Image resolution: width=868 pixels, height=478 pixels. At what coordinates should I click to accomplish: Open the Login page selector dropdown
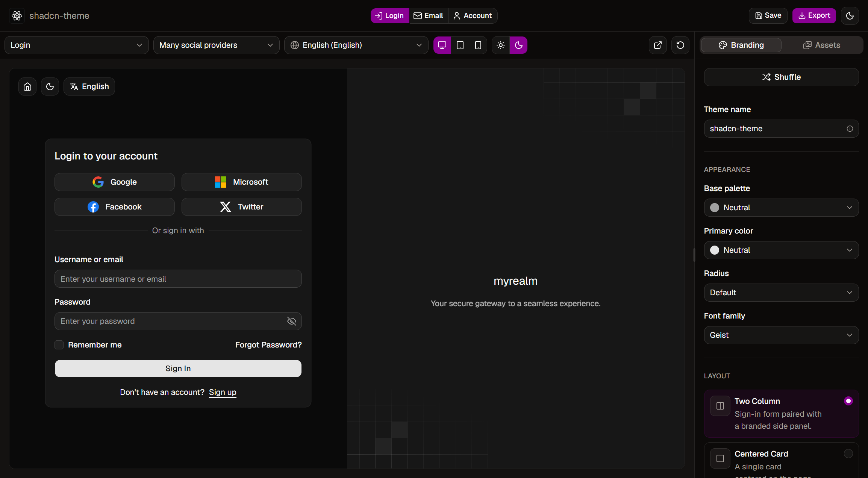tap(77, 45)
